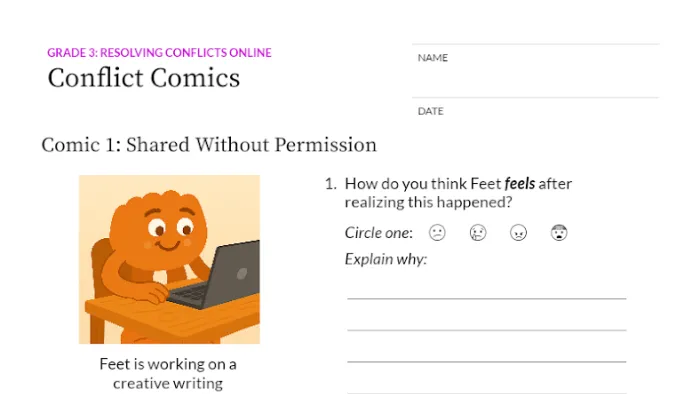Viewport: 700px width, 394px height.
Task: Circle the crying tearful face emoji
Action: point(478,232)
